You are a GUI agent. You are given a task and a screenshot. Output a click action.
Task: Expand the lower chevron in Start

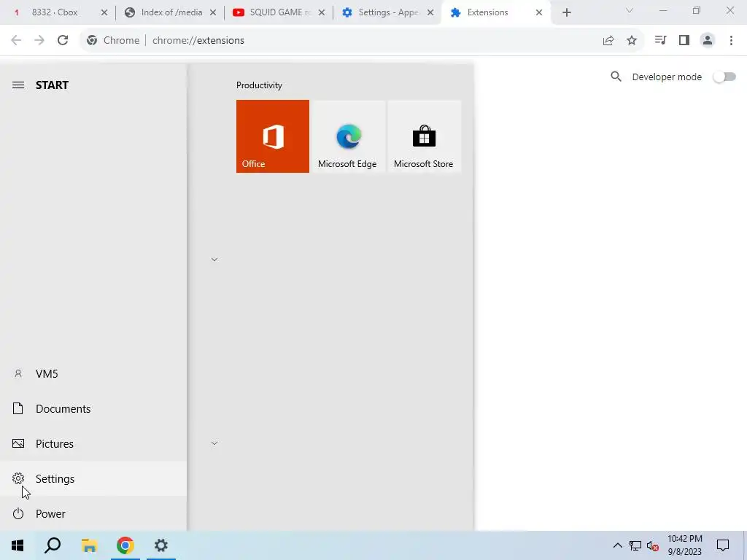pyautogui.click(x=214, y=443)
